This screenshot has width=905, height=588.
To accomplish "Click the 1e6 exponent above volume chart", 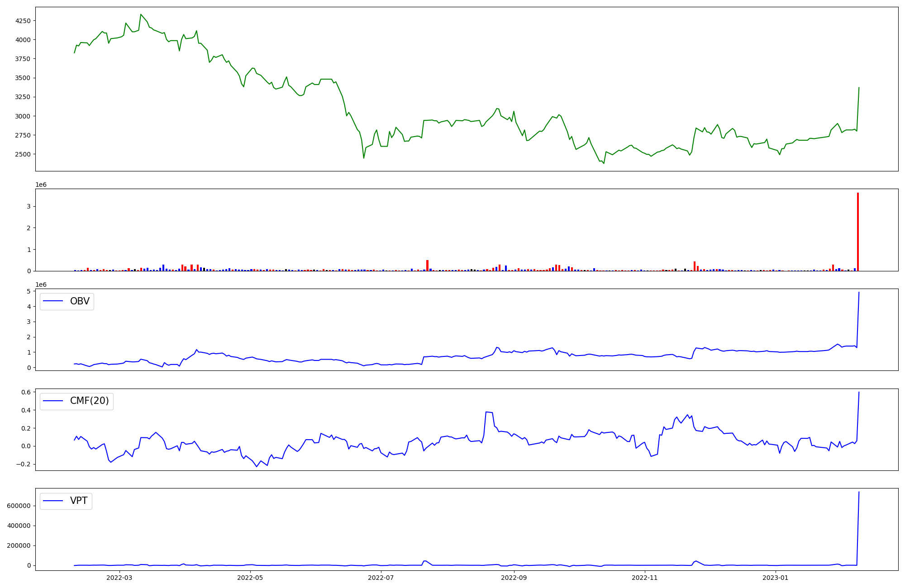I will 41,185.
